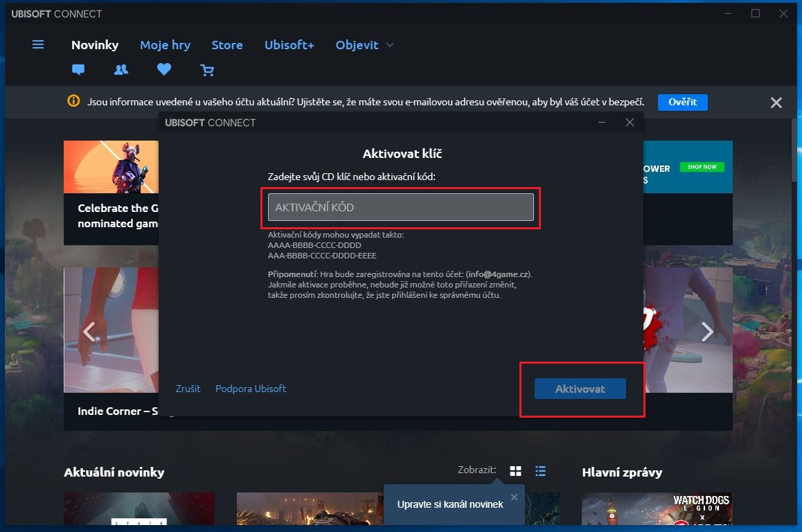Click the Ověřit verify button
Image resolution: width=802 pixels, height=532 pixels.
(682, 103)
